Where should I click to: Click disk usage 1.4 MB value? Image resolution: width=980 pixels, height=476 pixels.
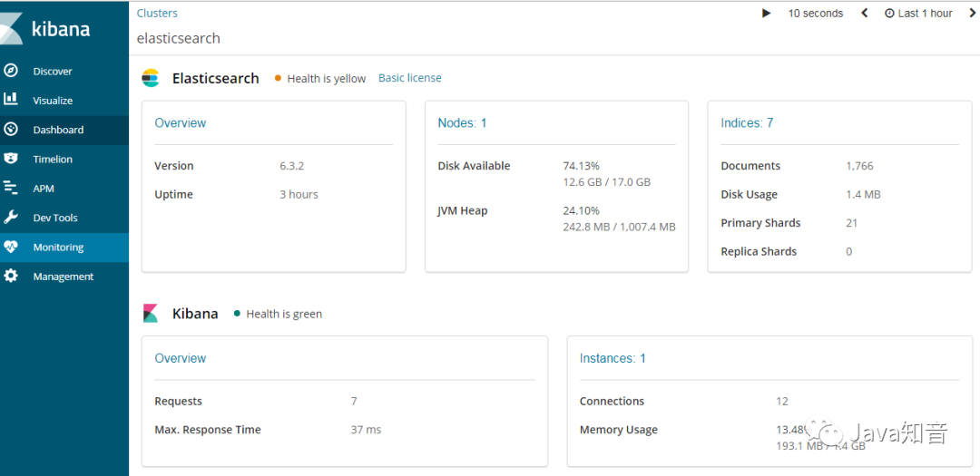pyautogui.click(x=863, y=195)
